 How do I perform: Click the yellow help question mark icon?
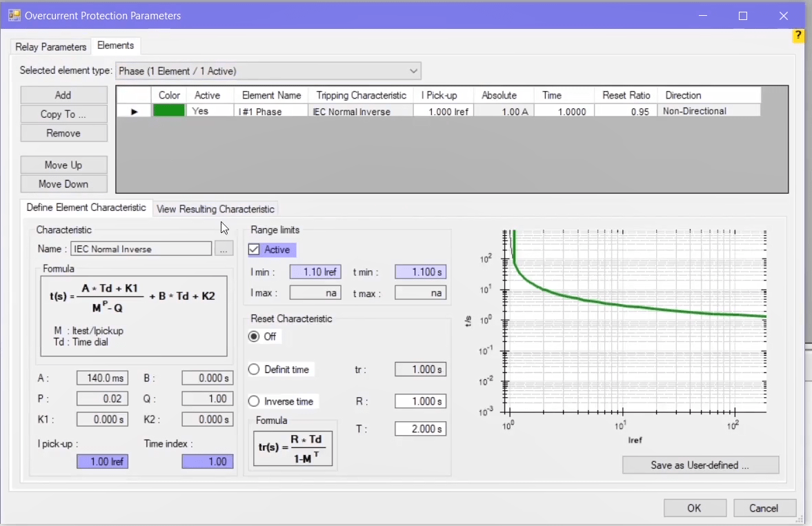point(798,36)
